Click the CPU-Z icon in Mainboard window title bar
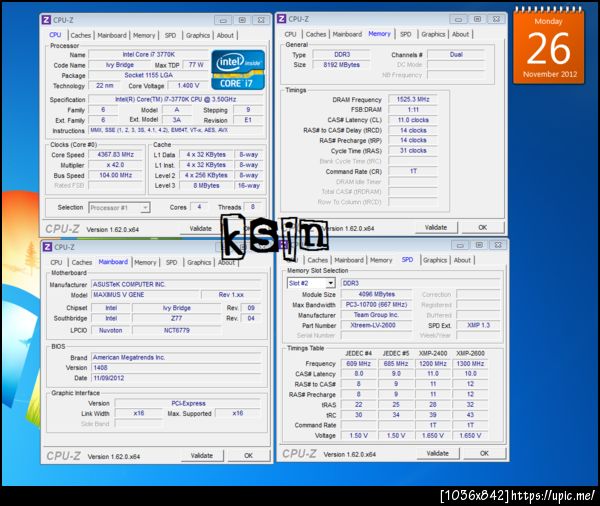This screenshot has width=600, height=506. tap(47, 247)
